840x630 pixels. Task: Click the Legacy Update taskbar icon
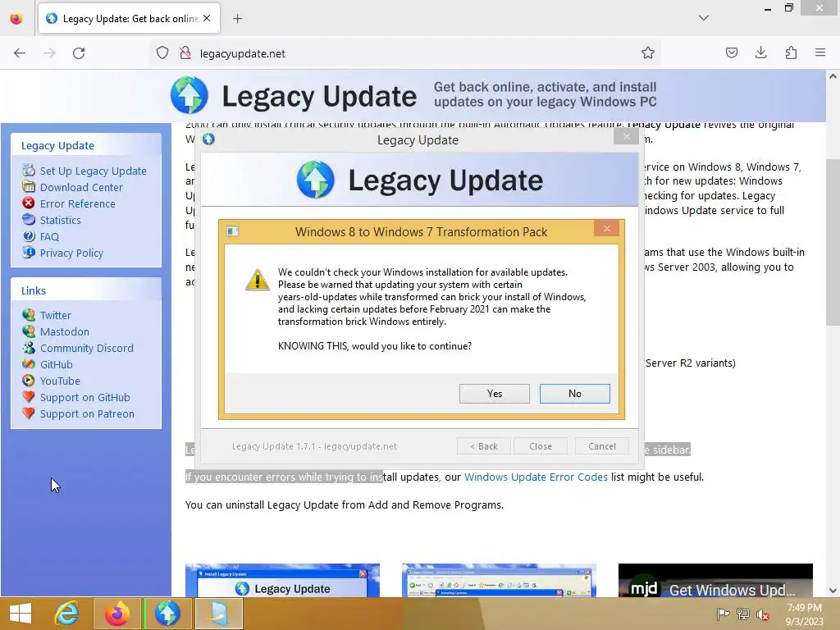(x=167, y=614)
